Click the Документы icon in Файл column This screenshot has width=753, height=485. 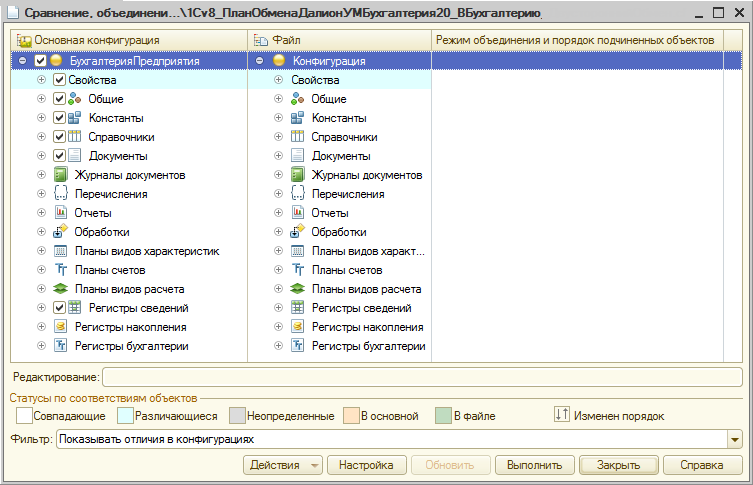(x=298, y=156)
